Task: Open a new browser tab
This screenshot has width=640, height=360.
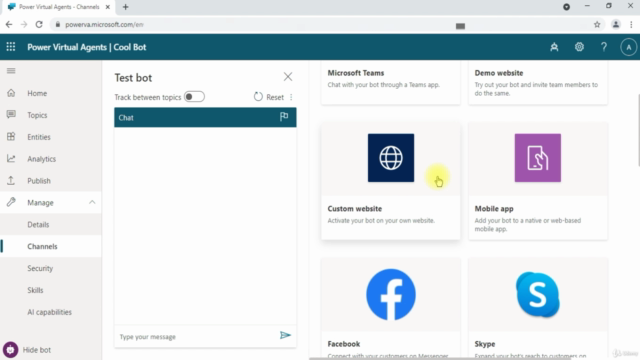Action: click(x=125, y=7)
